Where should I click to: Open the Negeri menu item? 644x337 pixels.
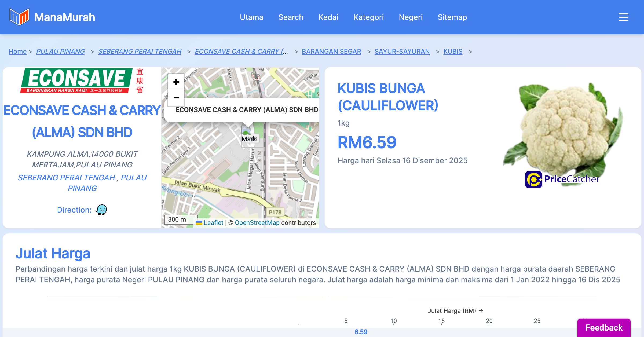[411, 17]
